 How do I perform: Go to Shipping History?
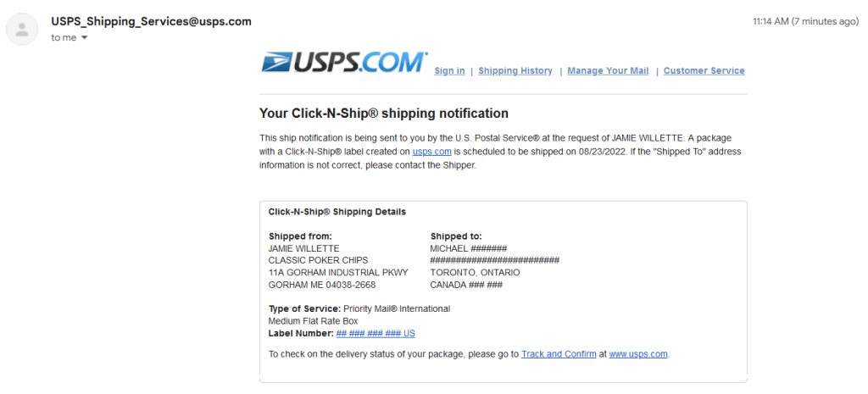click(x=515, y=71)
